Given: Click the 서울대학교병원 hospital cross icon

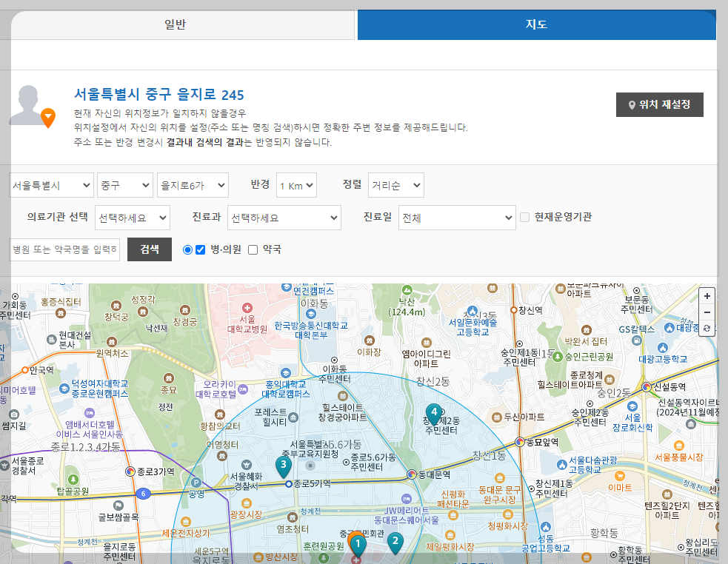Looking at the screenshot, I should tap(247, 308).
